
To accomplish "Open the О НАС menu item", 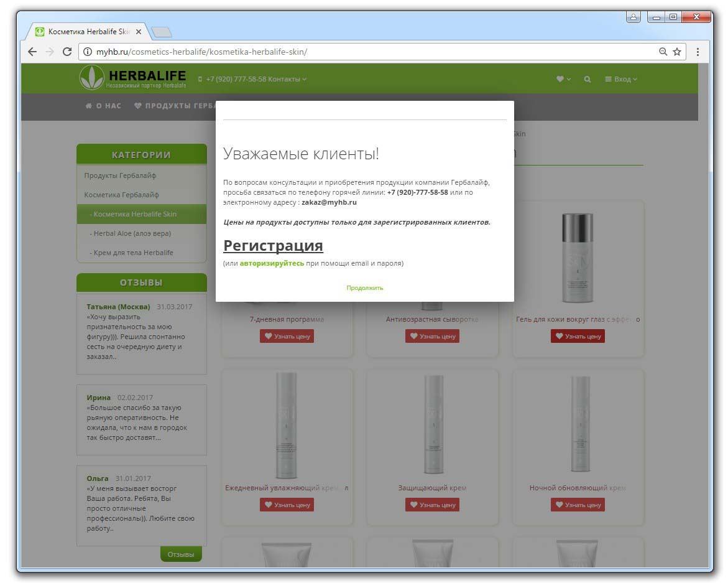I will tap(104, 106).
